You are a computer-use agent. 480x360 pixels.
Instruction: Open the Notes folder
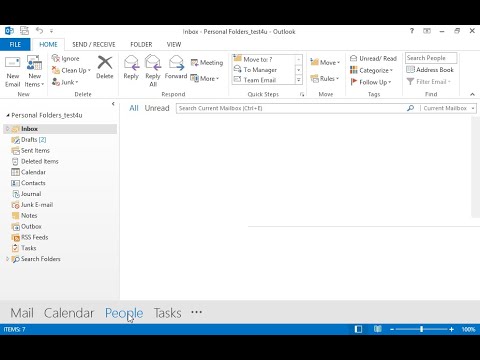coord(24,216)
